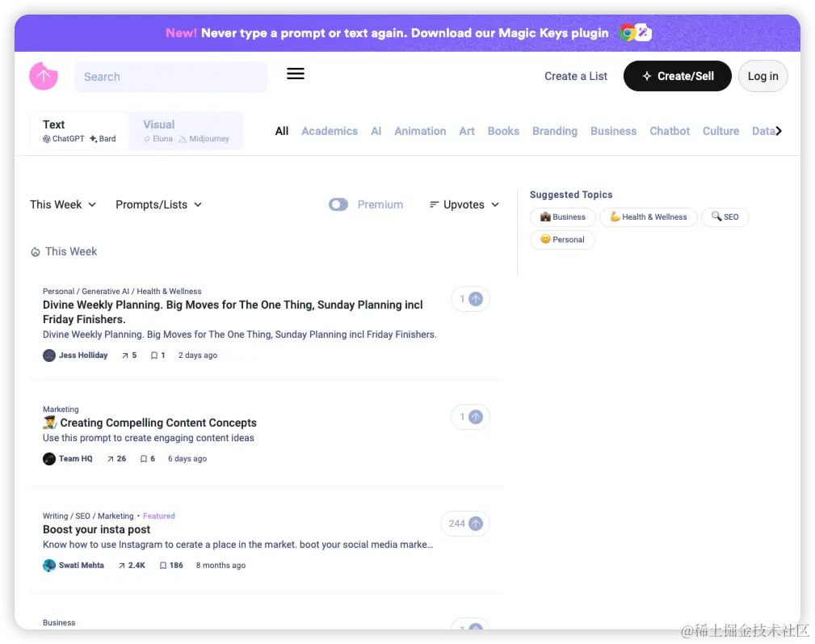Image resolution: width=815 pixels, height=644 pixels.
Task: Open the This Week time filter dropdown
Action: pos(63,204)
